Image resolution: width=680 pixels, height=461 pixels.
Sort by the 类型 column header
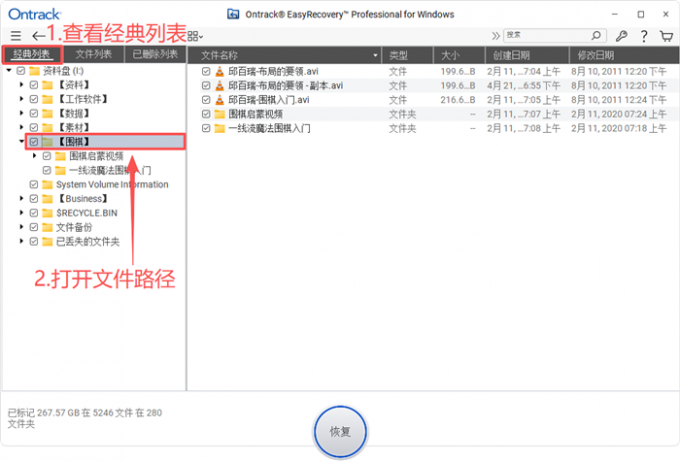pos(407,55)
